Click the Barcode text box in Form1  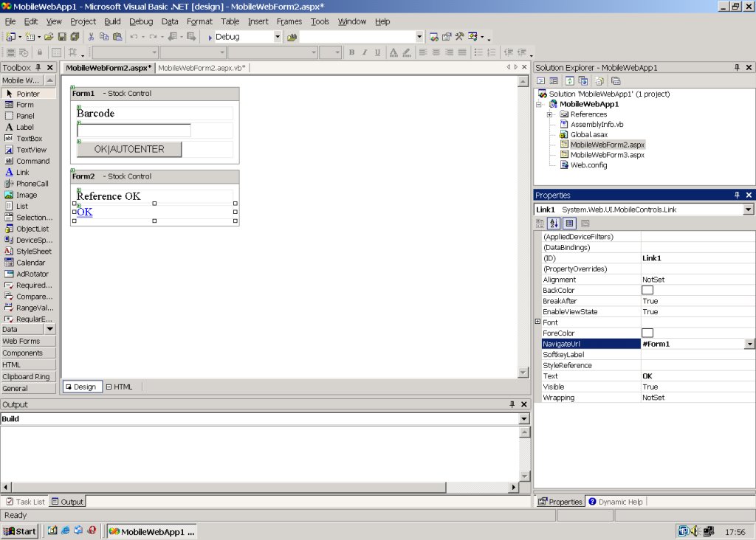click(134, 131)
